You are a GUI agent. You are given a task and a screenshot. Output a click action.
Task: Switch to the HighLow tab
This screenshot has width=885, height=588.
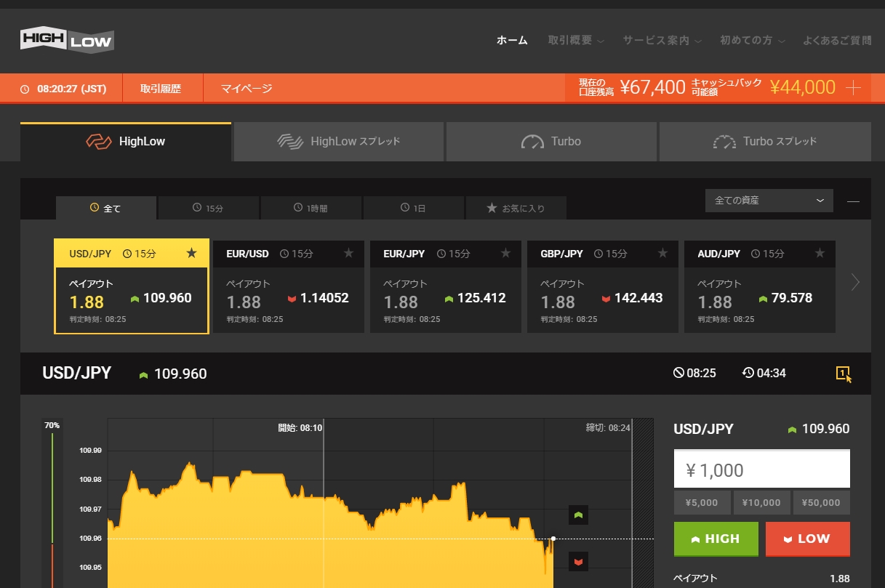point(126,142)
